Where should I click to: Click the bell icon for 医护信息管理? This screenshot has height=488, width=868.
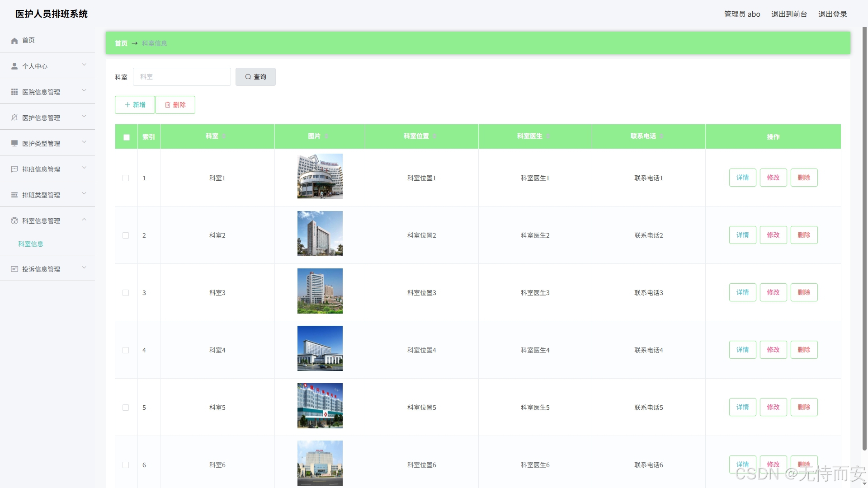point(14,118)
